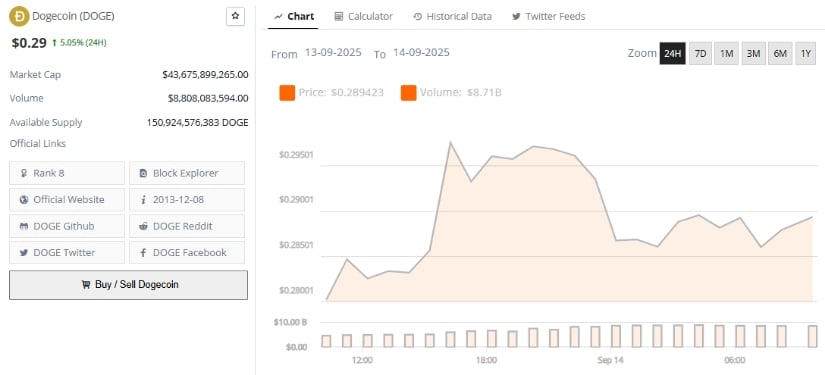Click the globe icon beside Official Website
The width and height of the screenshot is (825, 375).
[x=24, y=200]
